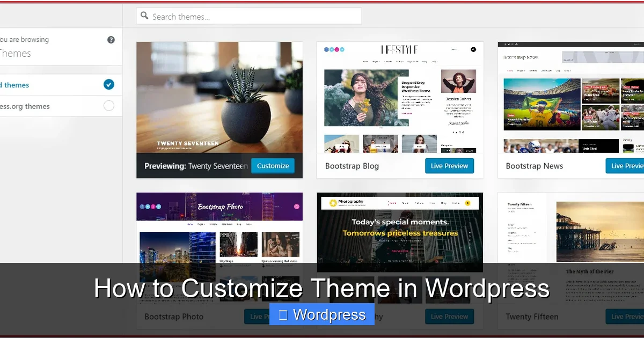
Task: Open the Customize view for Twenty Seventeen
Action: point(273,166)
